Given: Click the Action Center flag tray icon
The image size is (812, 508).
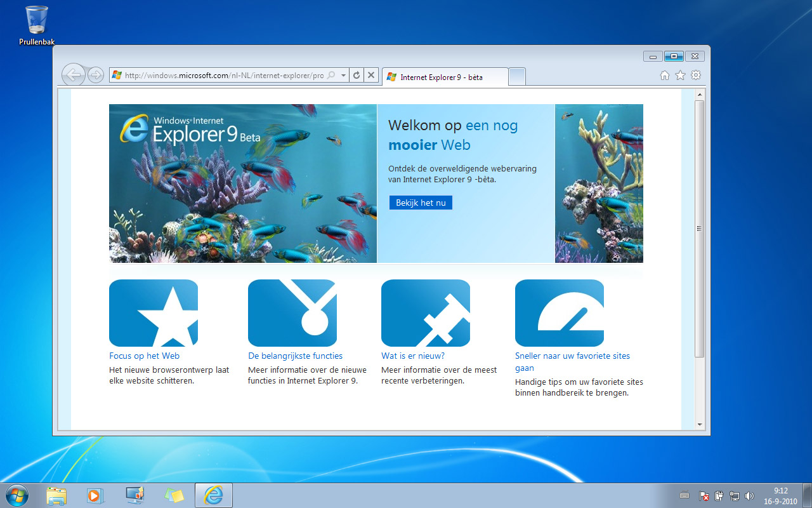Looking at the screenshot, I should pos(704,496).
